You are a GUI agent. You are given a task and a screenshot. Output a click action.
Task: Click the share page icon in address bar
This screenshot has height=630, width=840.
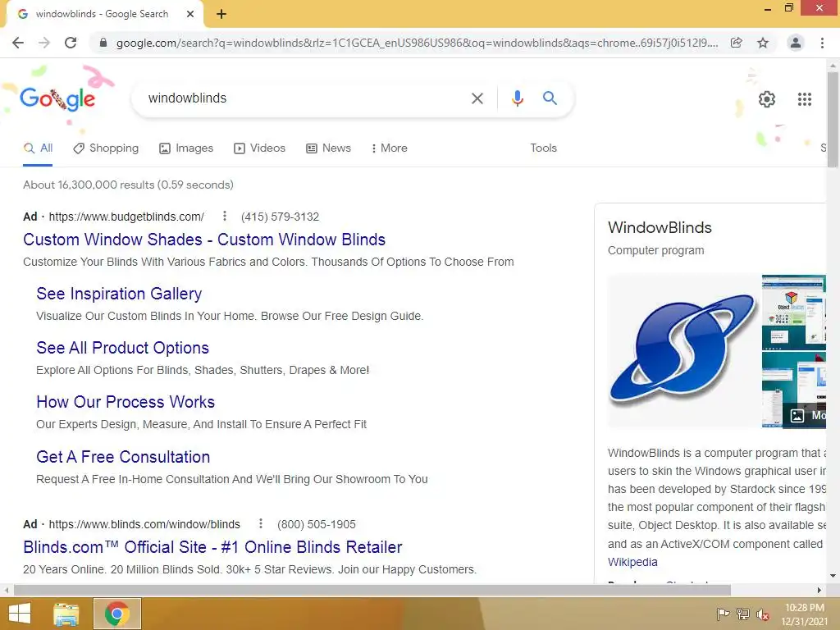coord(737,43)
